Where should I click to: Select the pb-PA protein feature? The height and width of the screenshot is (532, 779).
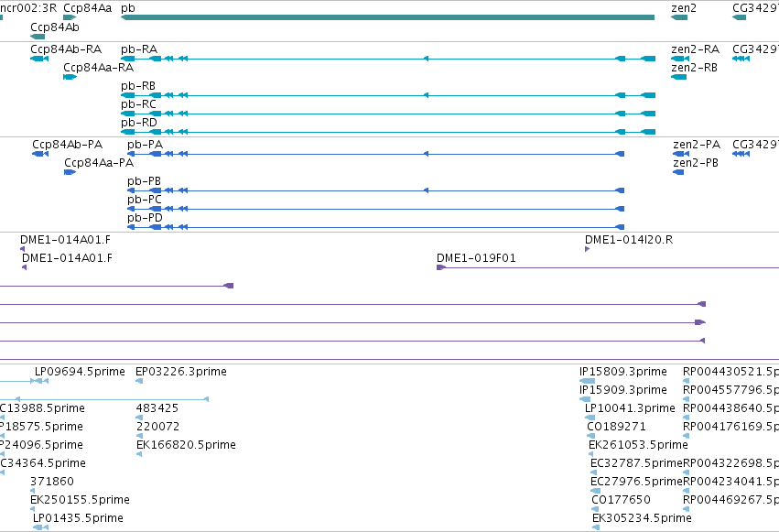(x=375, y=154)
